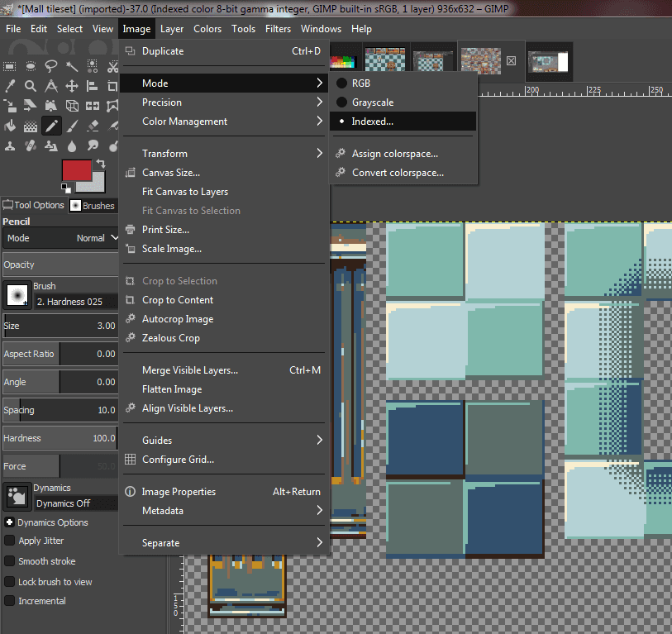This screenshot has height=634, width=672.
Task: Click the foreground color swatch
Action: 79,171
